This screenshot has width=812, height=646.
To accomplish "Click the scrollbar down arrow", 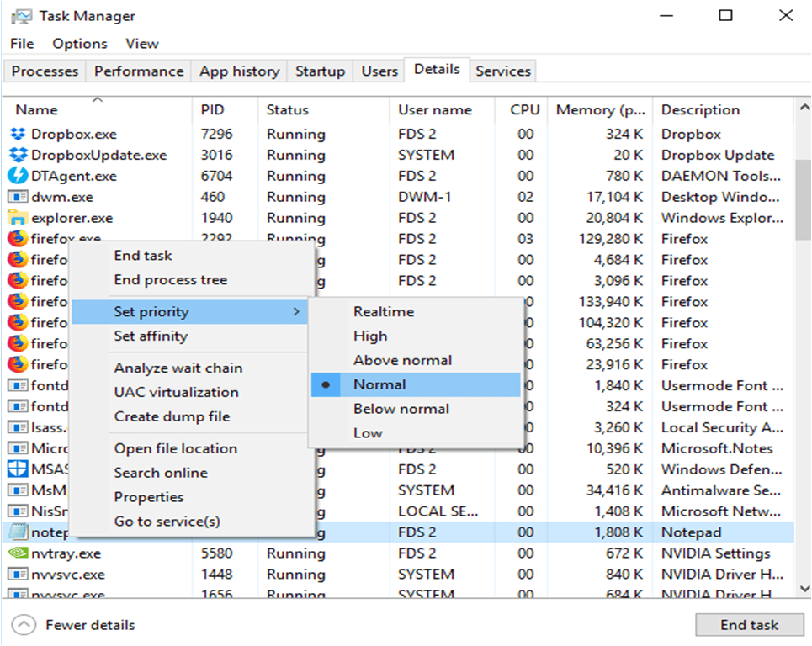I will 804,589.
